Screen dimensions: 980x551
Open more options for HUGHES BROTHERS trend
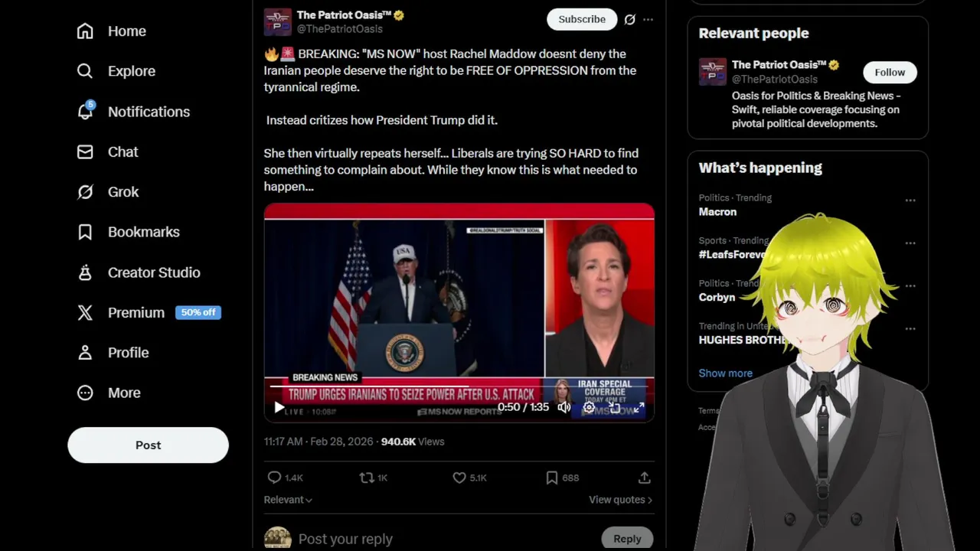[x=910, y=329]
